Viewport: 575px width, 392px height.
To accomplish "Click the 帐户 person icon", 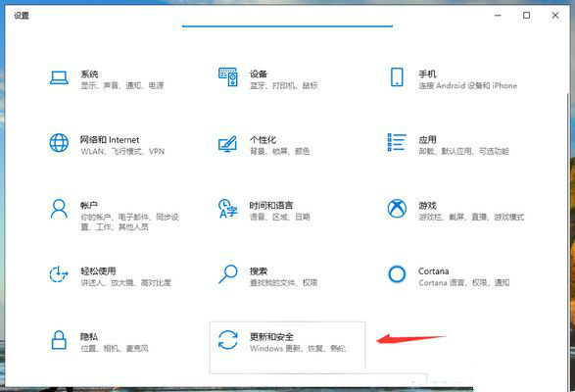I will coord(59,209).
